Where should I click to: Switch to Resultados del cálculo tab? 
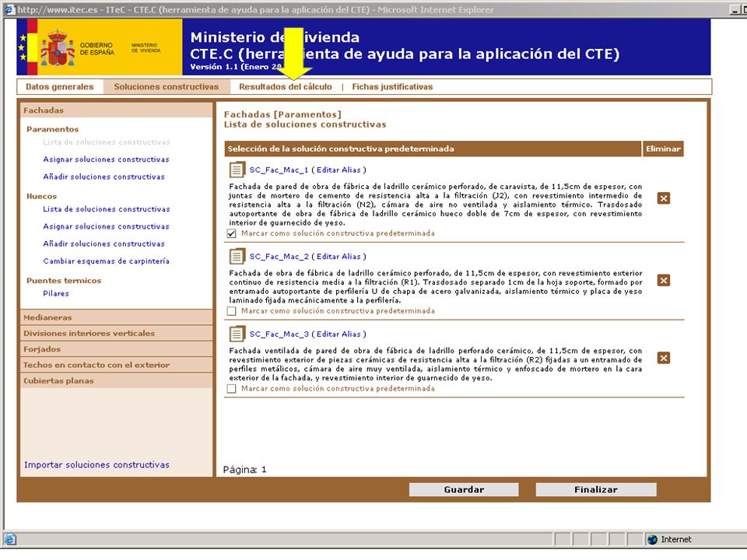(x=286, y=86)
